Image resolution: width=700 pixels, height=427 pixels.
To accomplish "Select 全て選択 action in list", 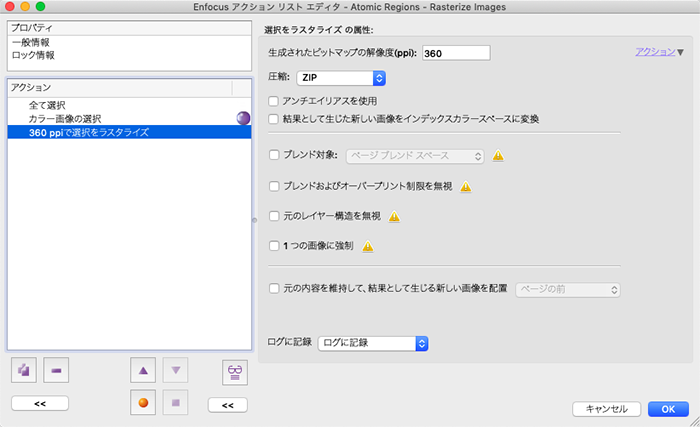I will 129,105.
